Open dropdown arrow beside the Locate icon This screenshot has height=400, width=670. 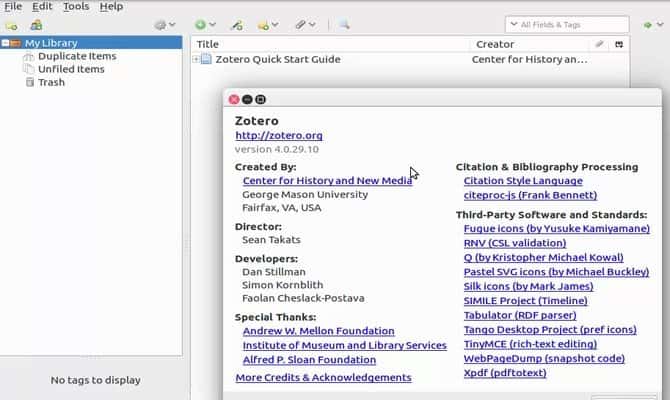coord(660,25)
